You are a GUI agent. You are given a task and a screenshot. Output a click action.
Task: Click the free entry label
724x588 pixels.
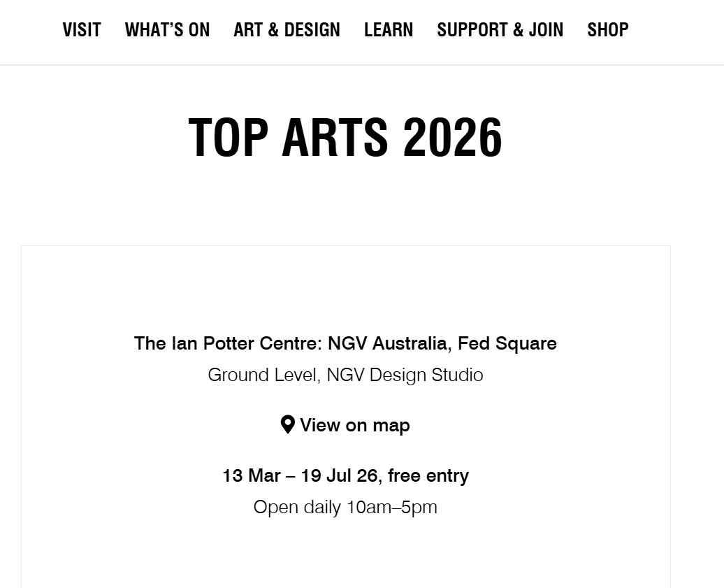click(x=428, y=475)
